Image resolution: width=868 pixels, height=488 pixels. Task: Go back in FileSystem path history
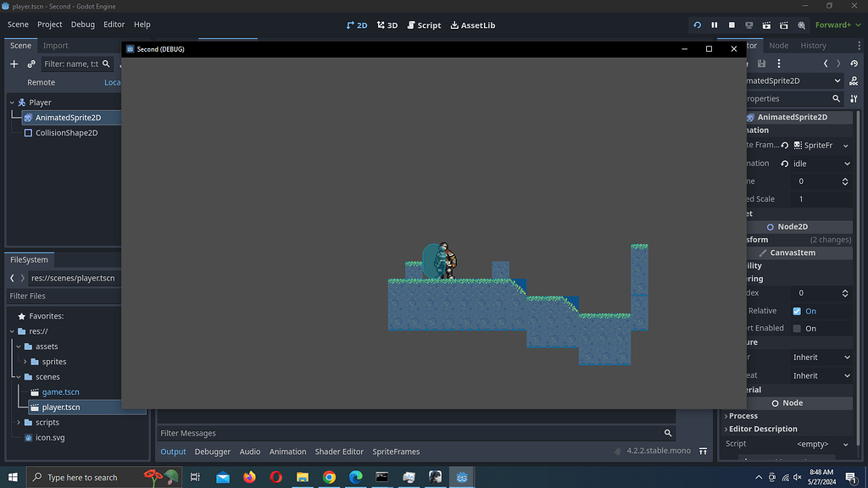(12, 278)
